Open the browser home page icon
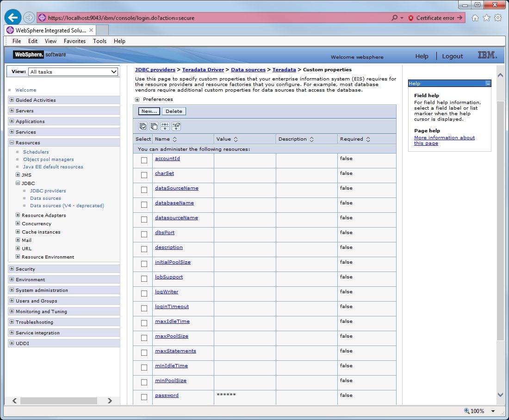 click(x=475, y=18)
